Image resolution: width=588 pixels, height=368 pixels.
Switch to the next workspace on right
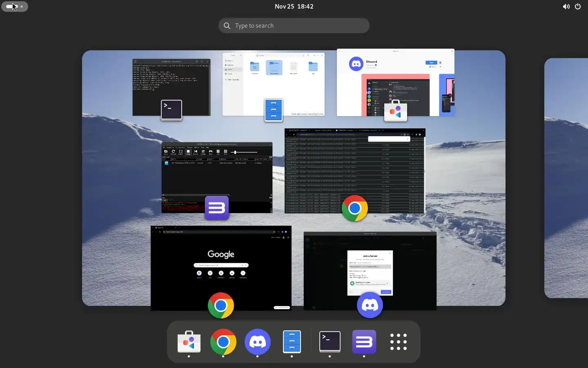[566, 178]
